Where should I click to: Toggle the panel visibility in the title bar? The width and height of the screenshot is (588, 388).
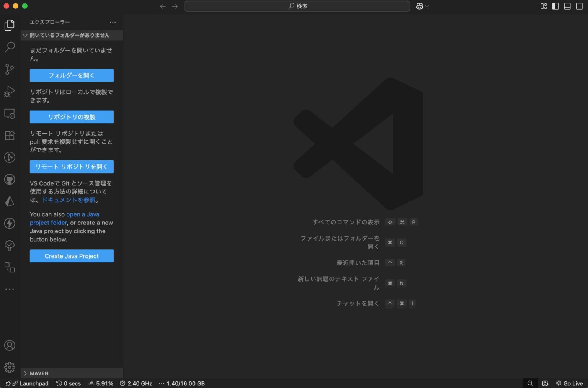pyautogui.click(x=567, y=6)
